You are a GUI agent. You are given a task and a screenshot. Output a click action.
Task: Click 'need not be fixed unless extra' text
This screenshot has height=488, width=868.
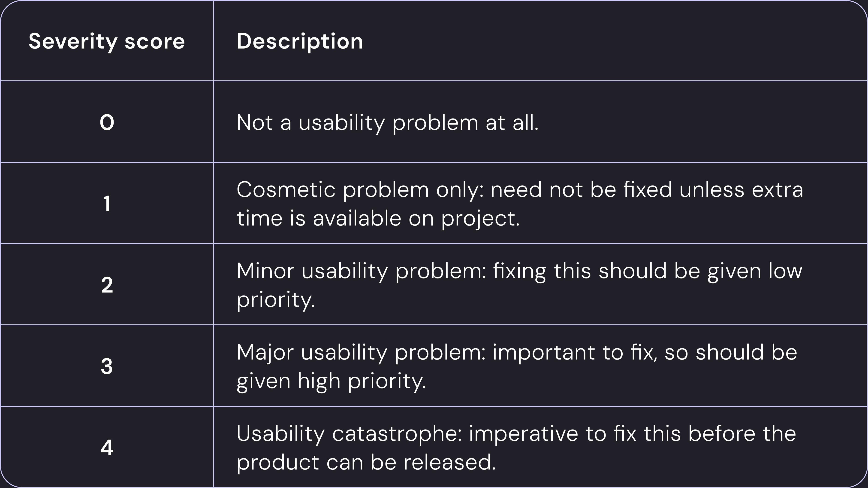tap(647, 190)
